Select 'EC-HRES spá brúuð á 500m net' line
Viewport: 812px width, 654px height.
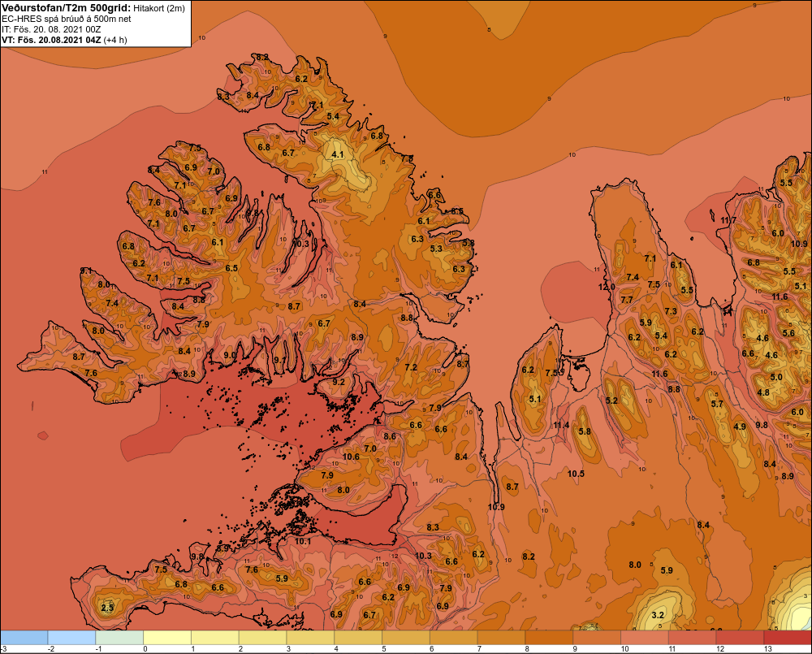coord(67,19)
